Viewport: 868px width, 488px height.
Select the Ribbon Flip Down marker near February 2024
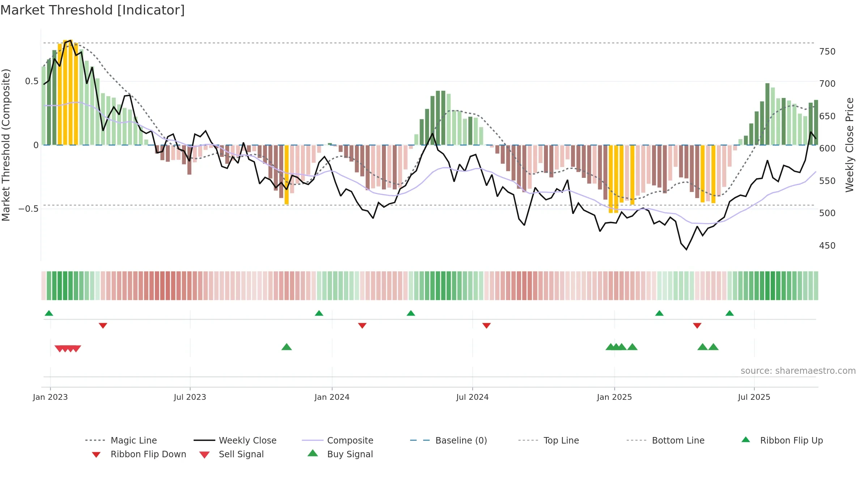point(362,326)
